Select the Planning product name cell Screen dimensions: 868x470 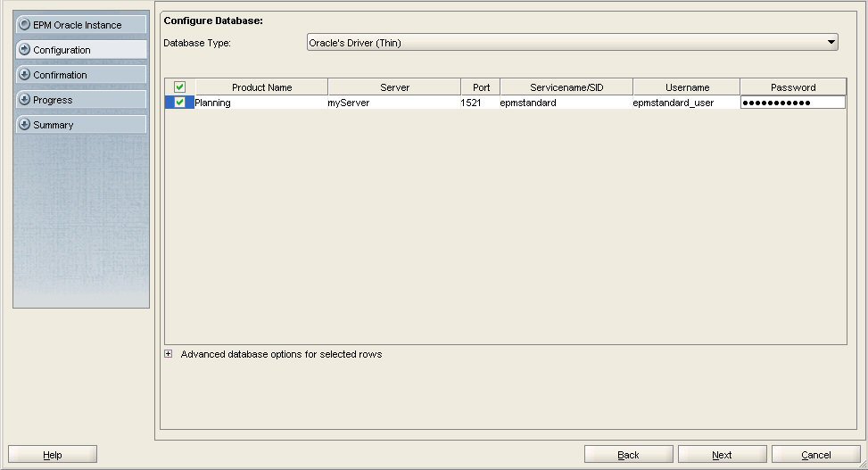click(x=260, y=103)
